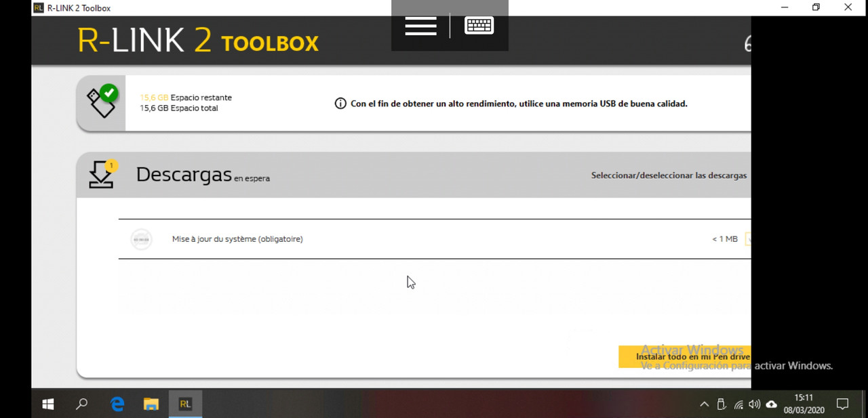Image resolution: width=868 pixels, height=418 pixels.
Task: Toggle checkbox for Mise à jour du système
Action: 748,238
